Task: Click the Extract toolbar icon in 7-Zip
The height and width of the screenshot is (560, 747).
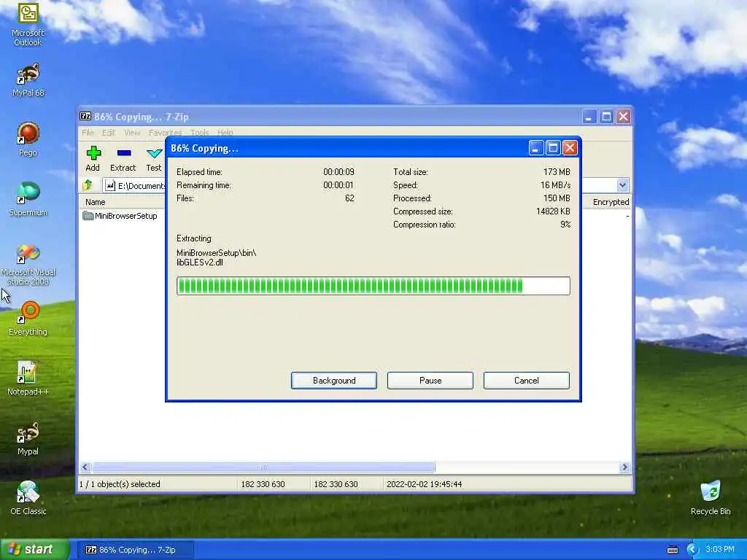Action: pyautogui.click(x=123, y=159)
